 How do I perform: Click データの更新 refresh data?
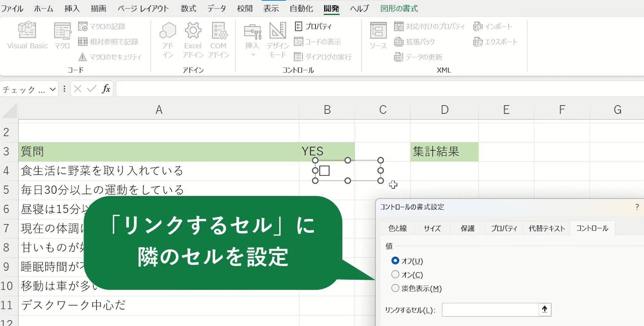(418, 57)
